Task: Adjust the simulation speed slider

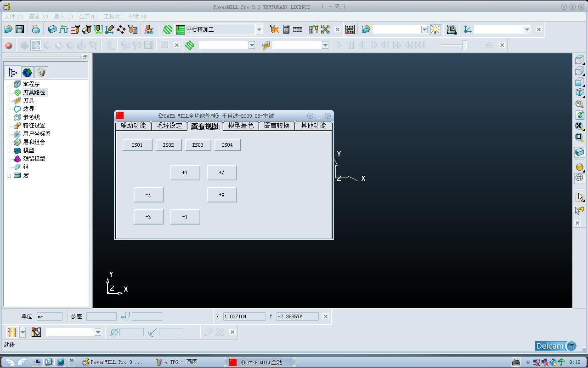Action: coord(464,45)
